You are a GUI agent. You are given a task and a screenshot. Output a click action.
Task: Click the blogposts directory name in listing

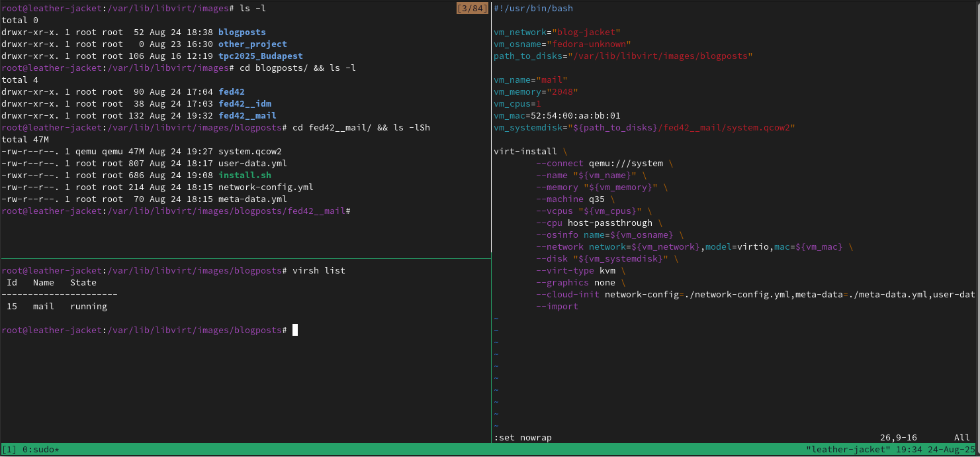point(242,32)
